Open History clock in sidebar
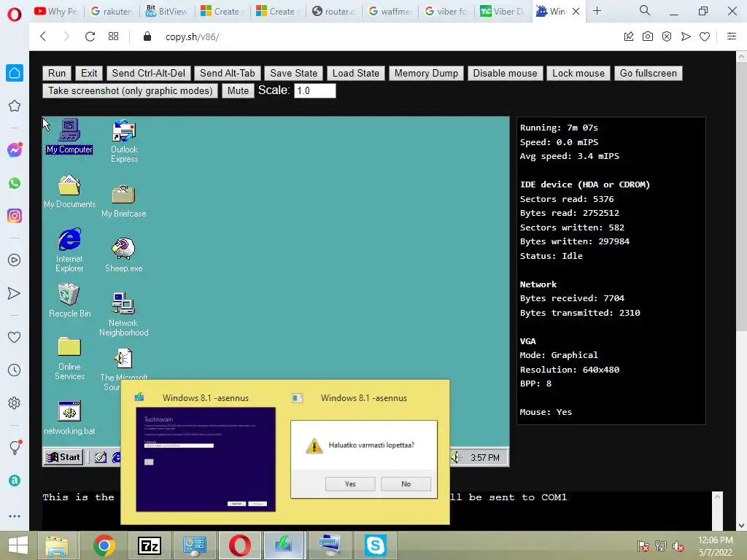Image resolution: width=747 pixels, height=560 pixels. click(15, 370)
